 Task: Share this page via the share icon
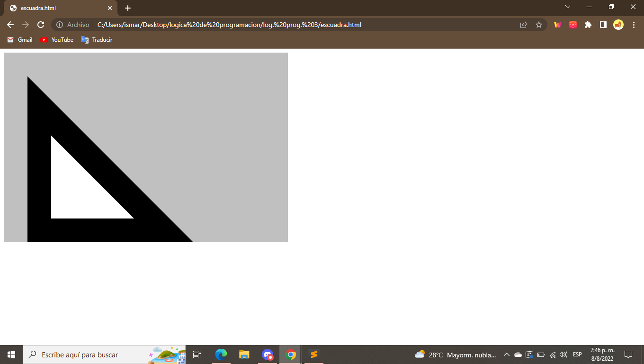(x=524, y=25)
